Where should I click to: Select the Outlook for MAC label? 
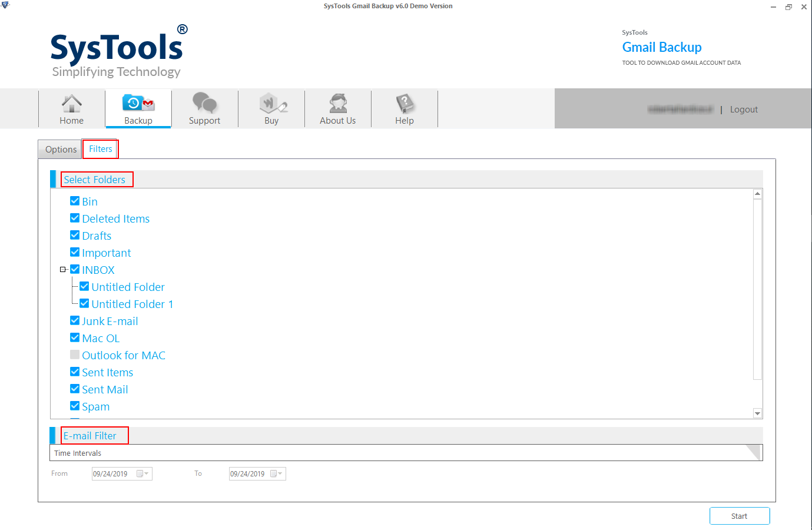[124, 355]
